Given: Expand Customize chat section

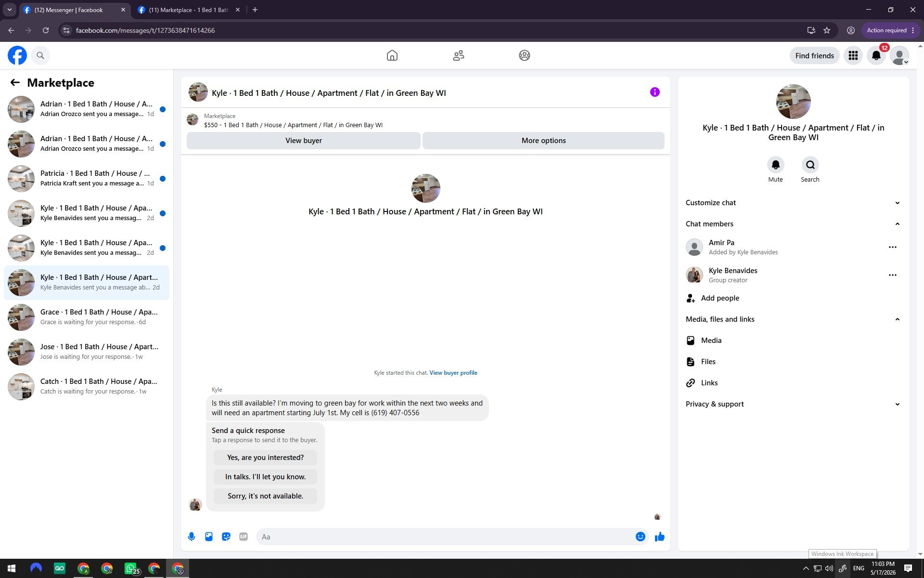Looking at the screenshot, I should [x=793, y=203].
